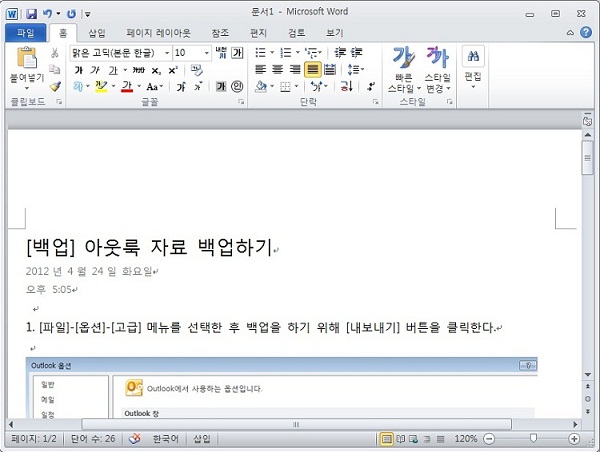Image resolution: width=600 pixels, height=452 pixels.
Task: Switch to the 편지 tab
Action: 258,33
